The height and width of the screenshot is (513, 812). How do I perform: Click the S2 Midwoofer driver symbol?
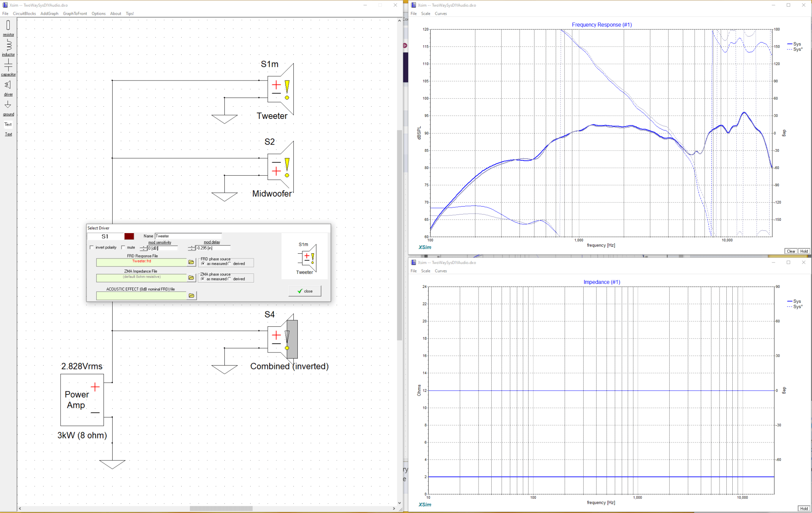(281, 167)
